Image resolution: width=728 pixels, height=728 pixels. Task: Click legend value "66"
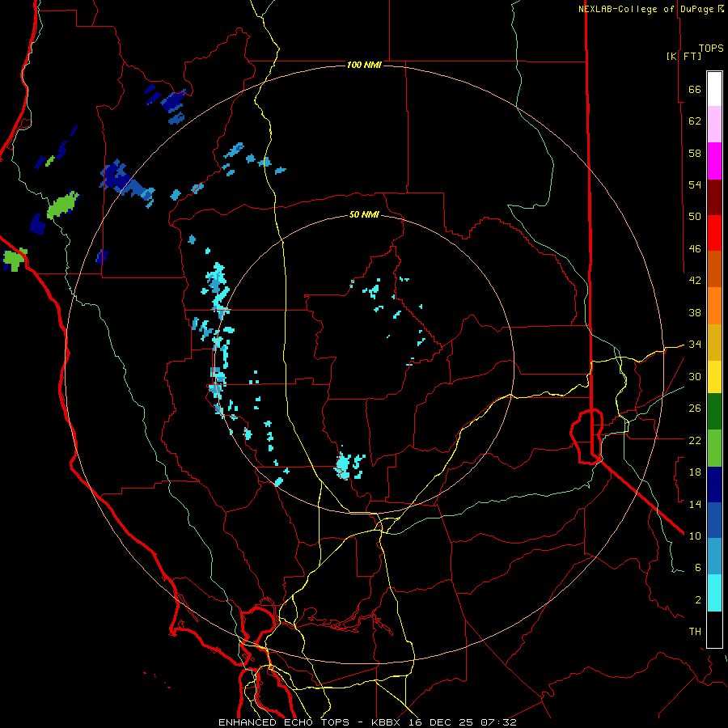click(695, 89)
